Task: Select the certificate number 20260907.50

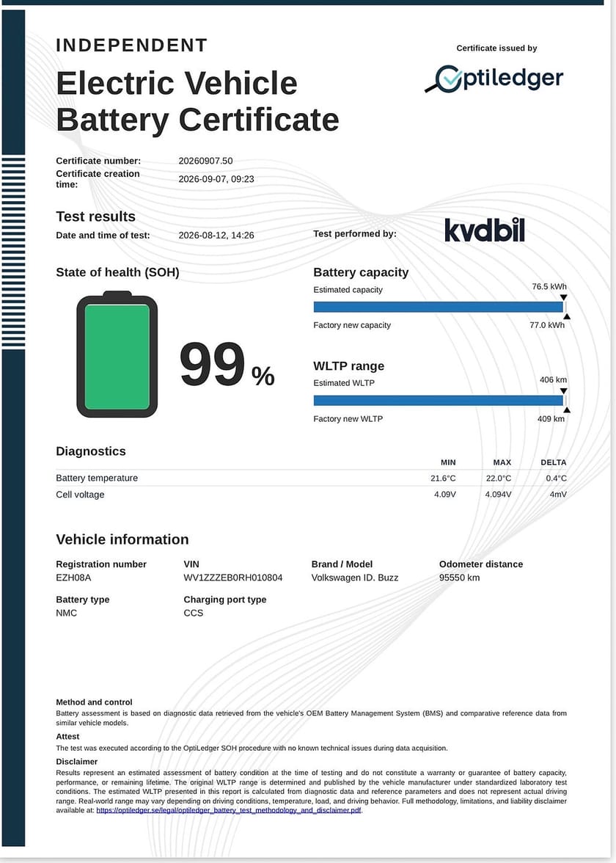Action: (205, 161)
